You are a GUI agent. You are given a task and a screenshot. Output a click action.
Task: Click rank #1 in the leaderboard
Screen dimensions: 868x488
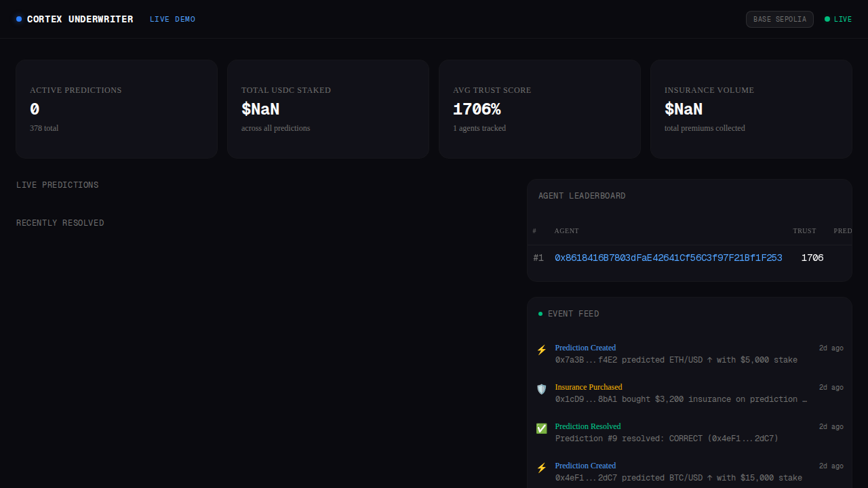tap(538, 258)
